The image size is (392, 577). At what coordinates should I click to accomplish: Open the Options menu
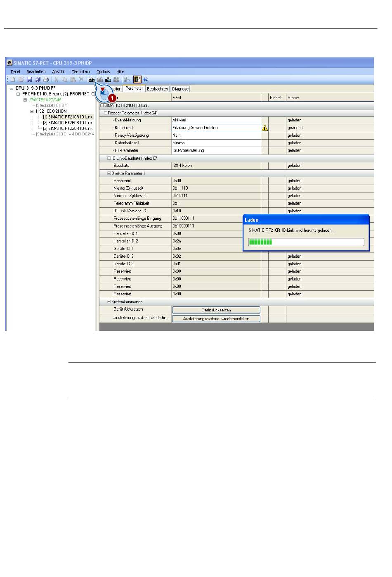coord(103,71)
